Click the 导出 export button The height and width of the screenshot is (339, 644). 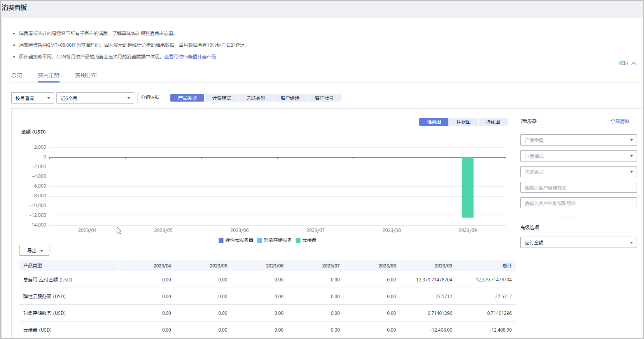click(34, 250)
